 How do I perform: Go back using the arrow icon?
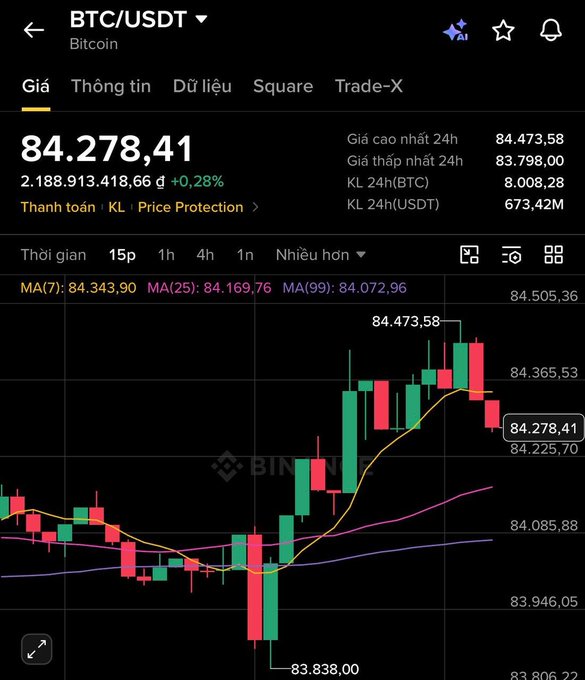coord(34,30)
